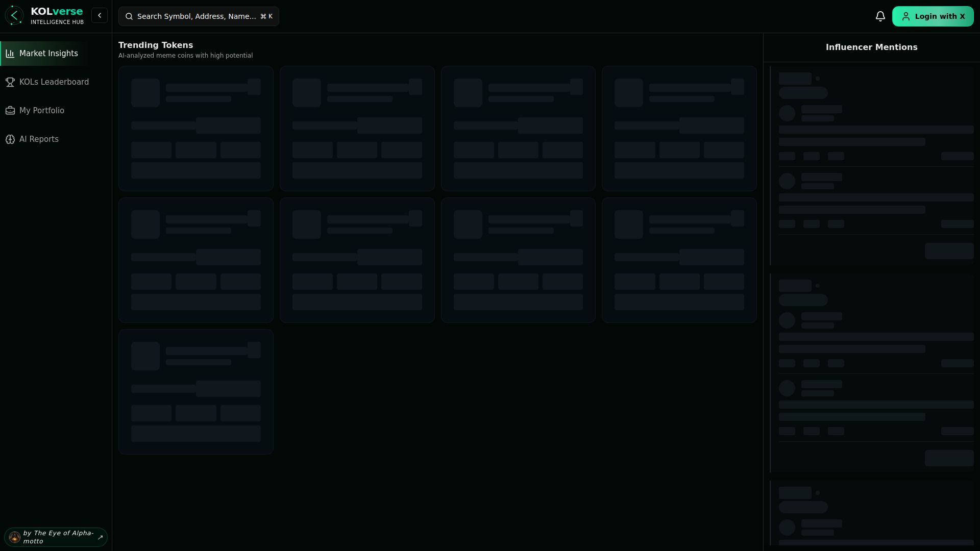Viewport: 980px width, 551px height.
Task: Open the AI Reports section
Action: (39, 139)
